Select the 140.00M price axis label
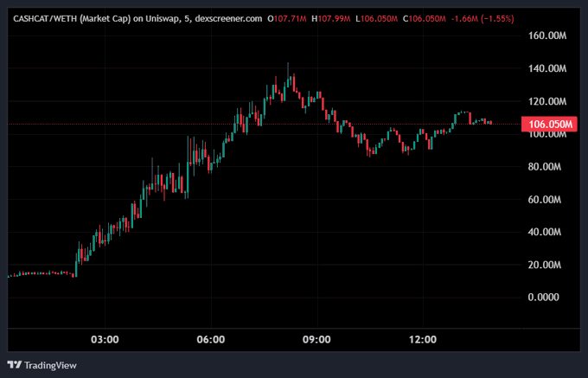Screen dimensions: 588x378 pos(547,69)
